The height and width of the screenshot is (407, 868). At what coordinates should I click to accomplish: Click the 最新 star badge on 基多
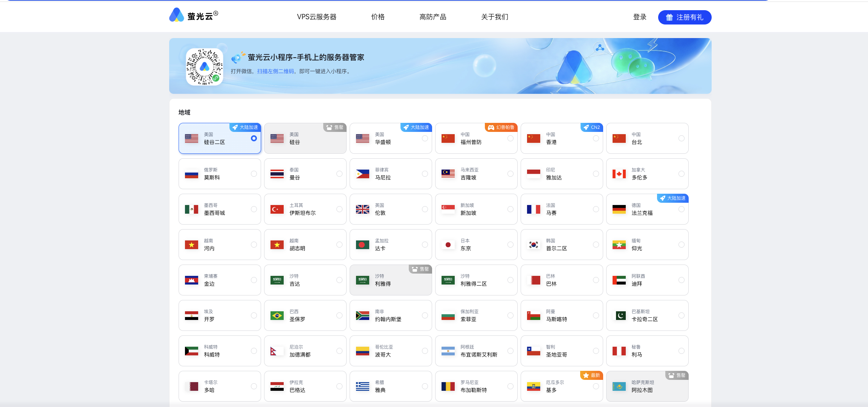(x=591, y=375)
